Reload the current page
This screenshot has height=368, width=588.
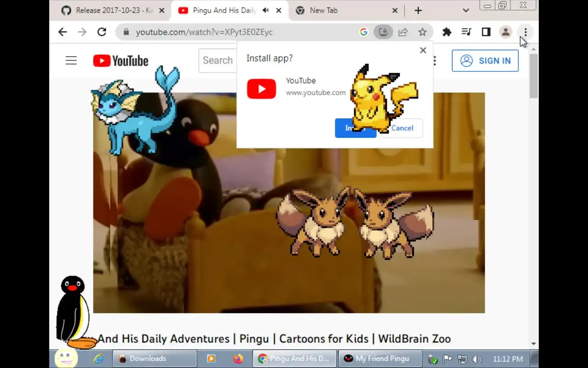[x=102, y=32]
